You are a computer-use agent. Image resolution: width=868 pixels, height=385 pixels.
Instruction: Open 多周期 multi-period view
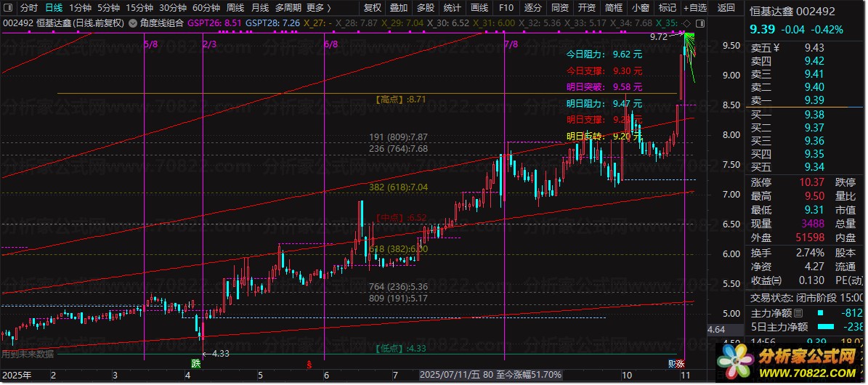[x=288, y=8]
